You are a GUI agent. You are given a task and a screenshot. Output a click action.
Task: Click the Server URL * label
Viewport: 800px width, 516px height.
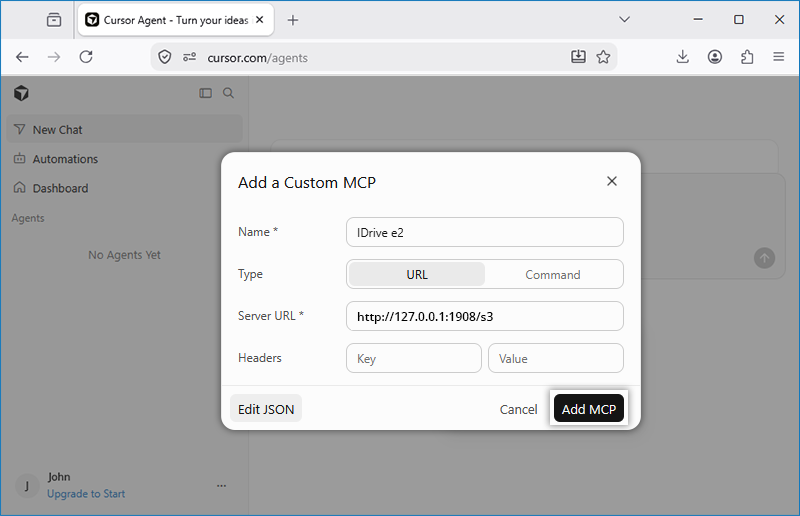271,316
